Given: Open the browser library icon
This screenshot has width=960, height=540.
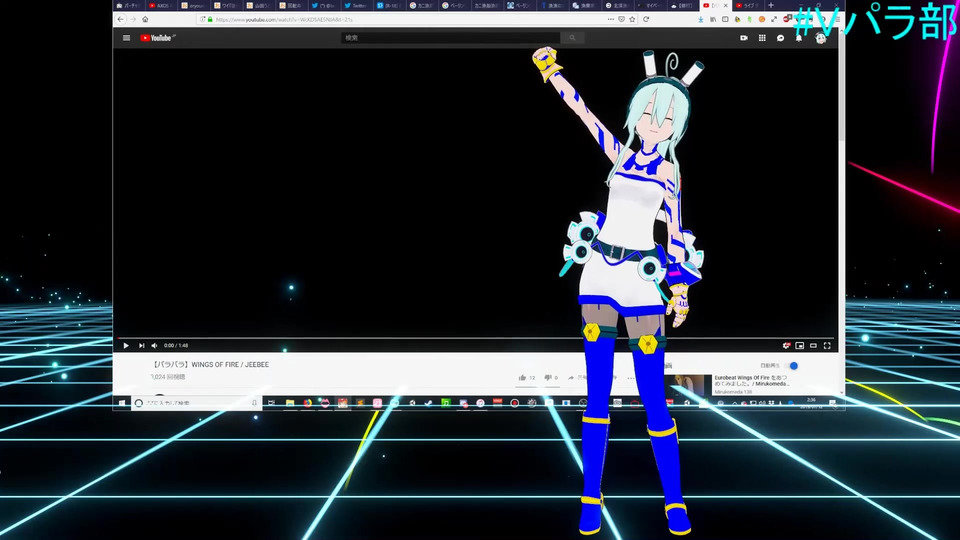Looking at the screenshot, I should (x=713, y=20).
